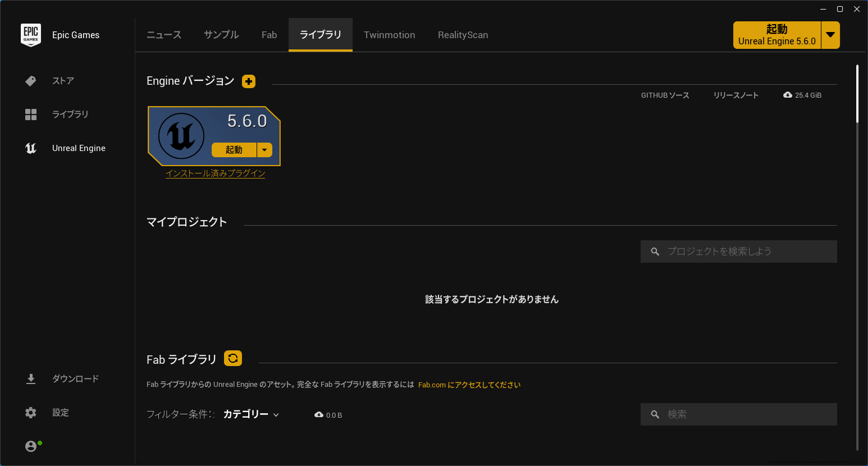Screen dimensions: 868x466
Task: Click the Unreal logo on the 5.6.0 card
Action: (181, 136)
